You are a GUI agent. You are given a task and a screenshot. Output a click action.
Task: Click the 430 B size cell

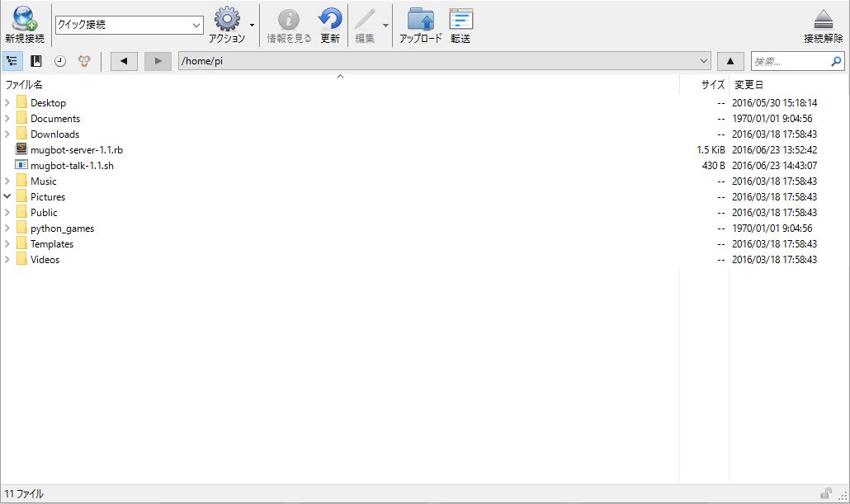tap(713, 165)
